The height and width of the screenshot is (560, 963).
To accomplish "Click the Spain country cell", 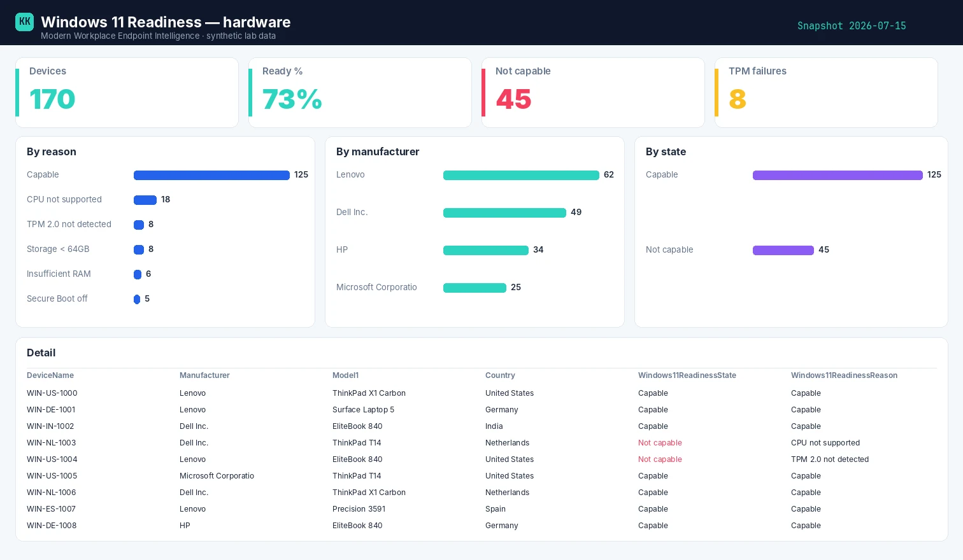I will click(x=496, y=509).
